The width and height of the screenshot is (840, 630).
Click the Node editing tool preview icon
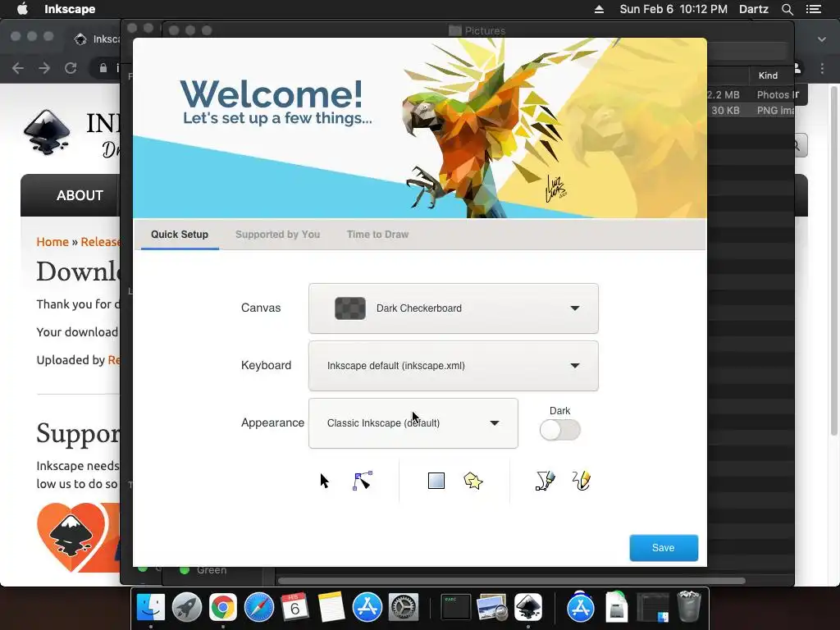[363, 481]
